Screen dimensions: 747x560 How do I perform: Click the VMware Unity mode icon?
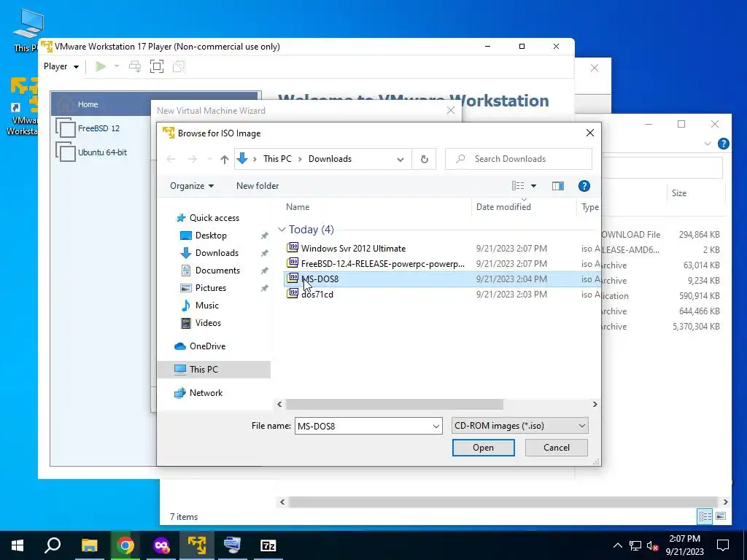tap(179, 66)
